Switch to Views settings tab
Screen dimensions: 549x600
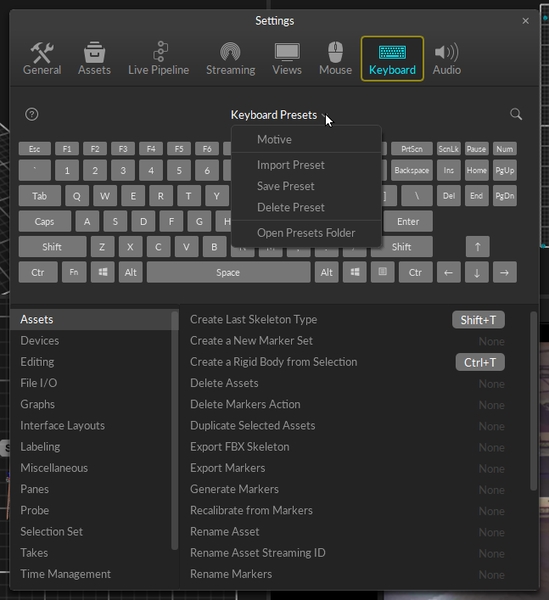(x=287, y=59)
